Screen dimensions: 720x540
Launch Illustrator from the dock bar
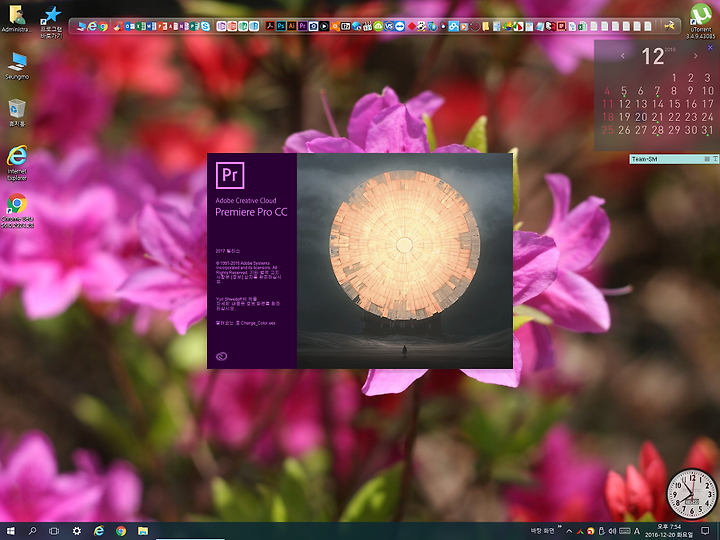pos(292,26)
